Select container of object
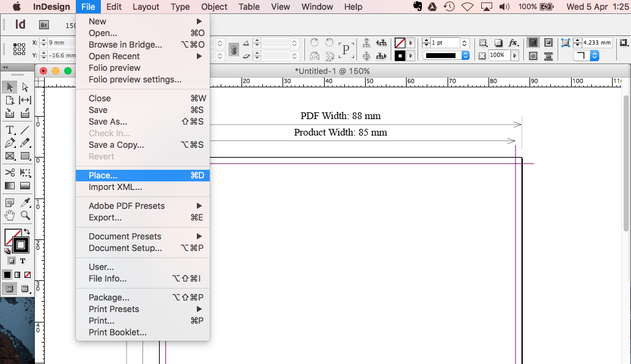The height and width of the screenshot is (364, 631). tap(366, 43)
